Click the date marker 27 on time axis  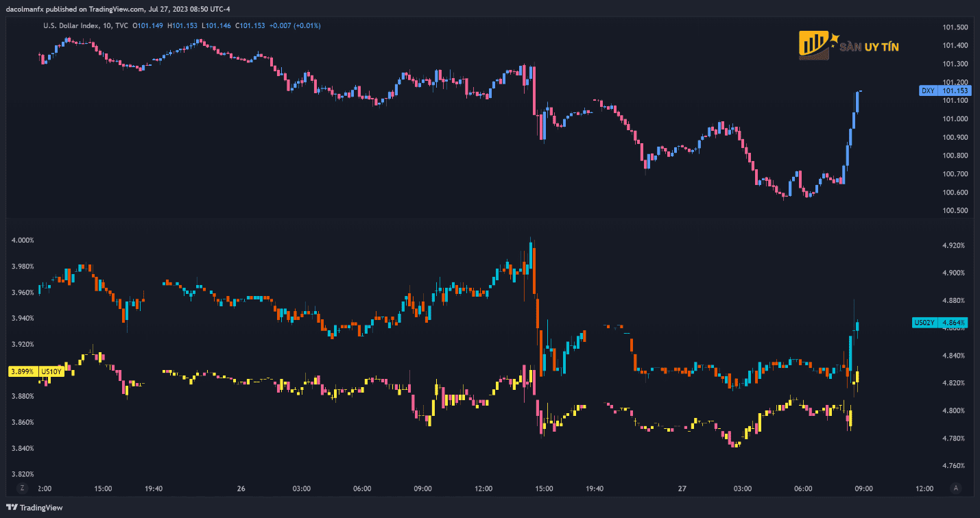pos(682,489)
